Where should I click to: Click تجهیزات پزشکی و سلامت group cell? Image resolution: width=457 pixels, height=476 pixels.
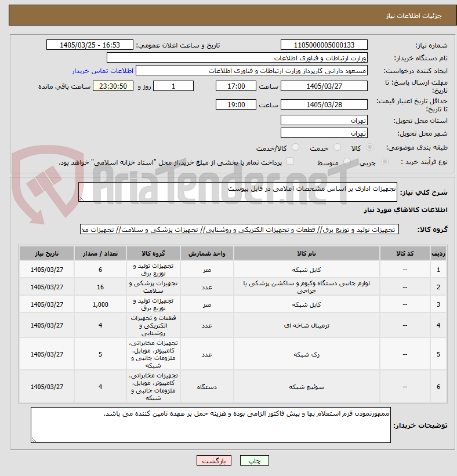[153, 287]
